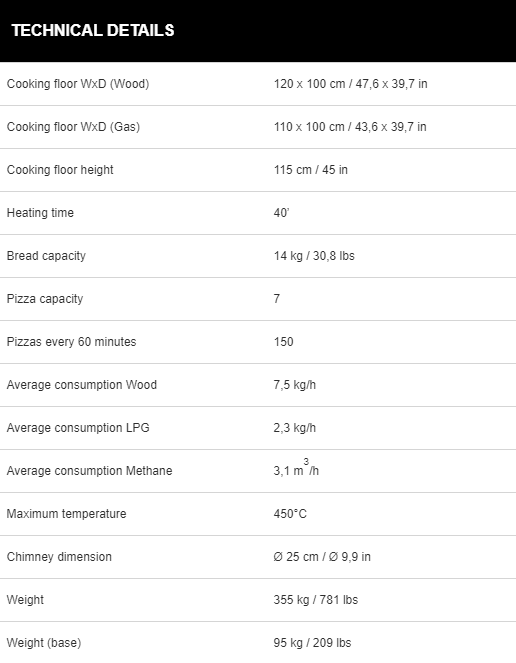Click the 115 cm / 45 in value
This screenshot has height=663, width=516.
point(310,170)
